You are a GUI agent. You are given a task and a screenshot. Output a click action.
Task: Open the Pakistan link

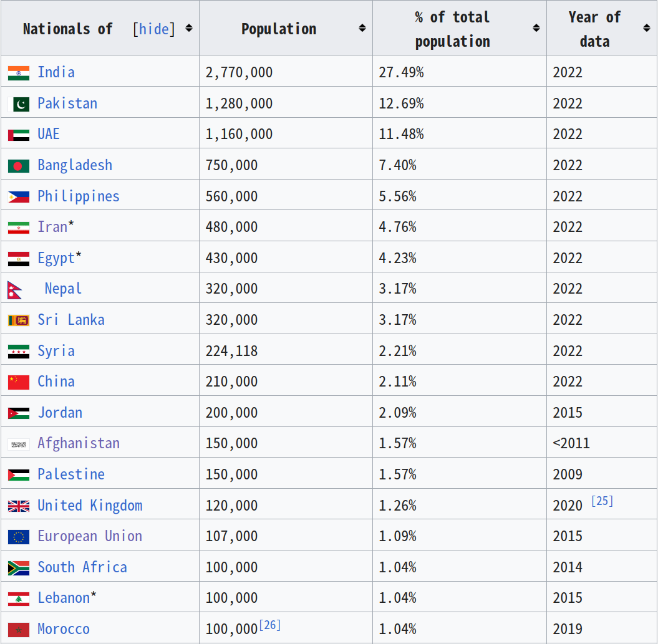coord(67,103)
